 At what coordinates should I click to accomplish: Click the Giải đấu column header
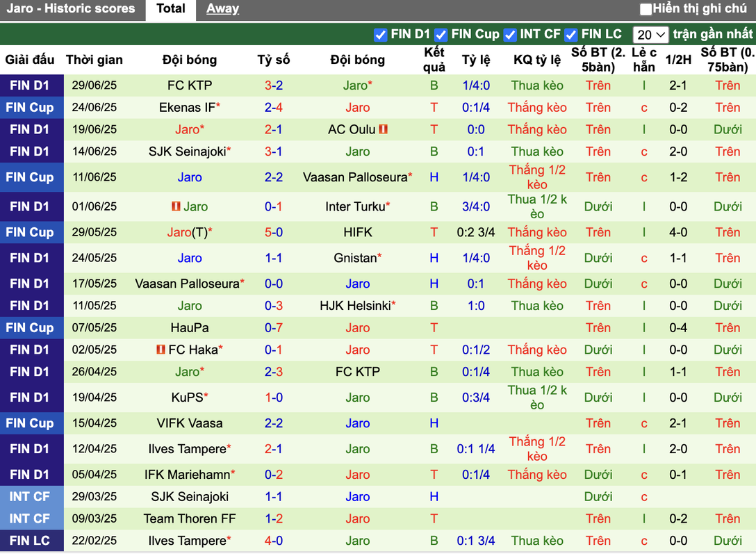(30, 60)
